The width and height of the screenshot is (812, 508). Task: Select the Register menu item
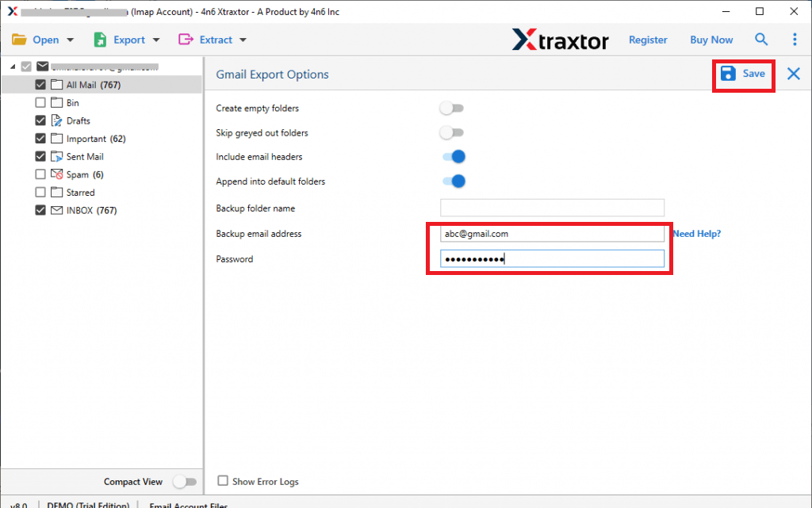648,39
